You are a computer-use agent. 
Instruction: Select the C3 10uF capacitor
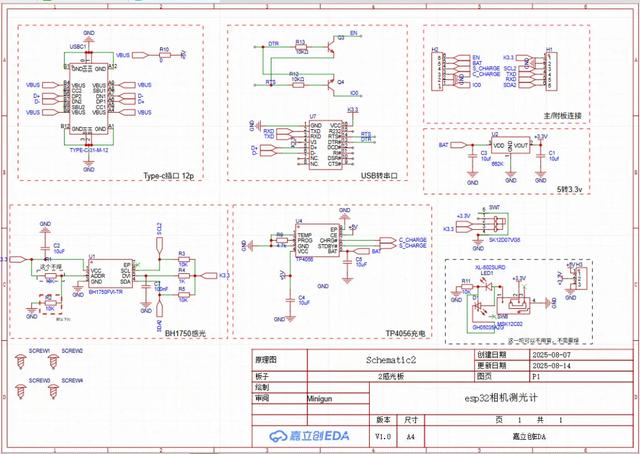tap(472, 156)
